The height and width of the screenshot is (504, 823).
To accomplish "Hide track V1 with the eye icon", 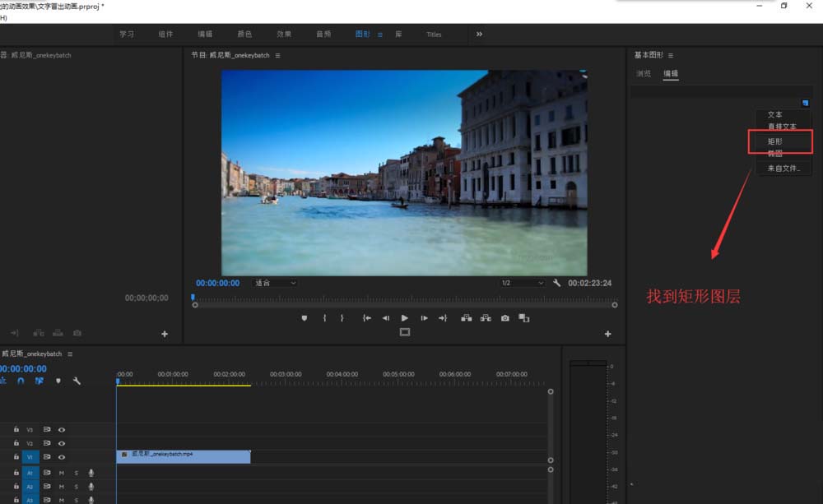I will [x=62, y=456].
